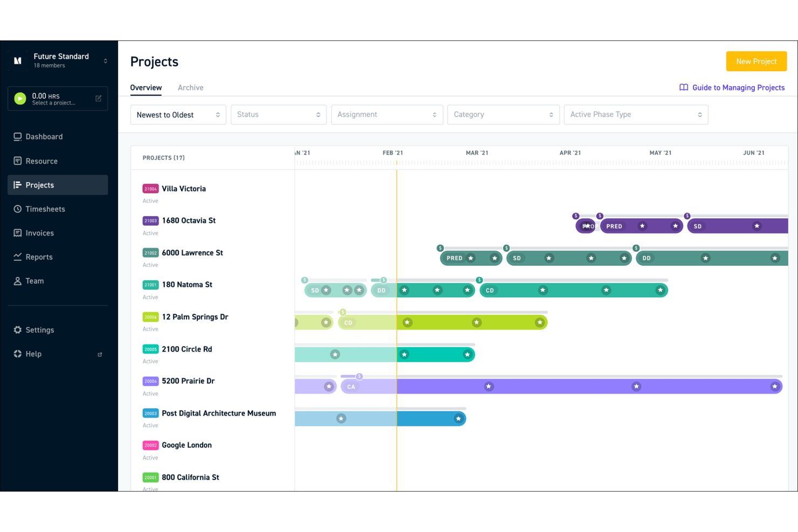Open the 180 Natoma St project
Image resolution: width=798 pixels, height=532 pixels.
click(187, 285)
